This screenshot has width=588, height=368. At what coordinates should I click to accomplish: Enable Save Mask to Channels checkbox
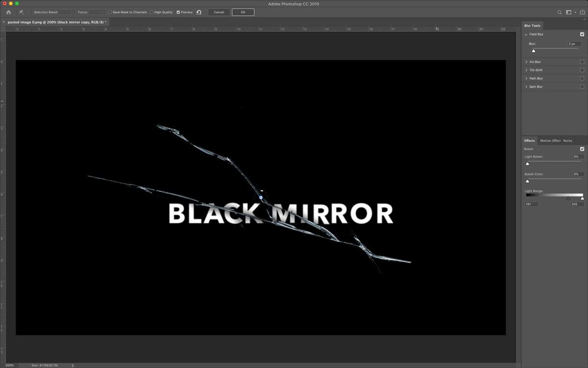[110, 12]
